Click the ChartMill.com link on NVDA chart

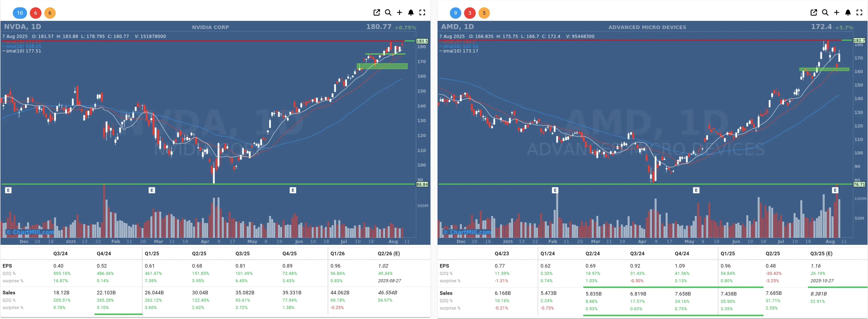click(x=30, y=232)
